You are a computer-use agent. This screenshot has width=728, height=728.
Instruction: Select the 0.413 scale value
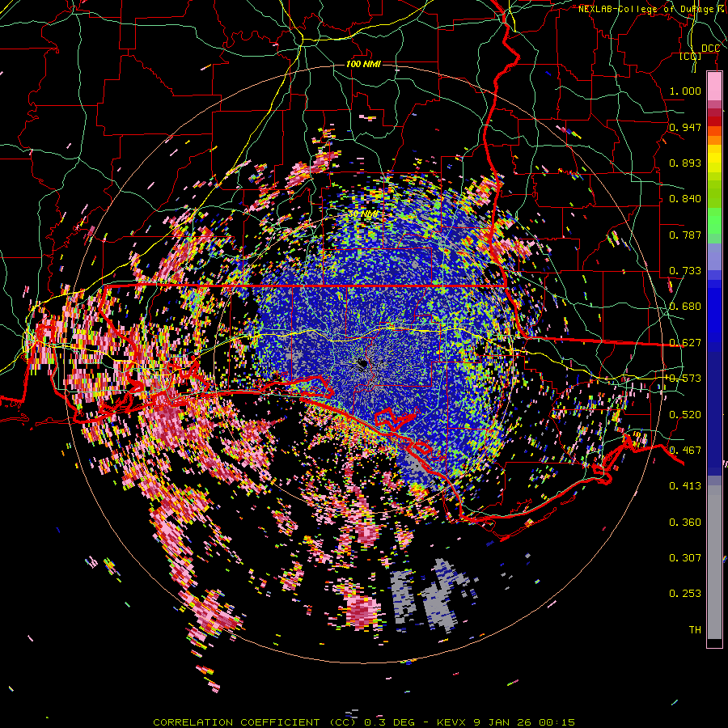click(x=685, y=486)
